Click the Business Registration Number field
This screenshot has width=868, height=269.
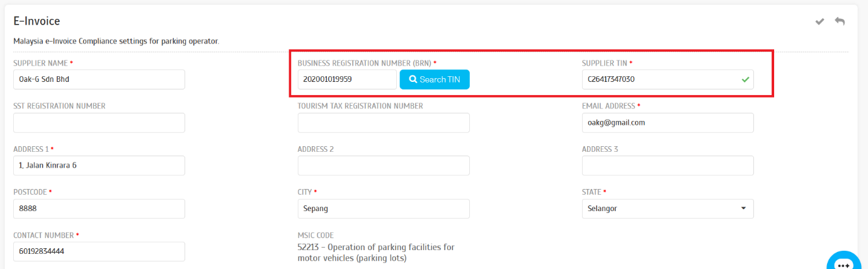click(x=347, y=79)
